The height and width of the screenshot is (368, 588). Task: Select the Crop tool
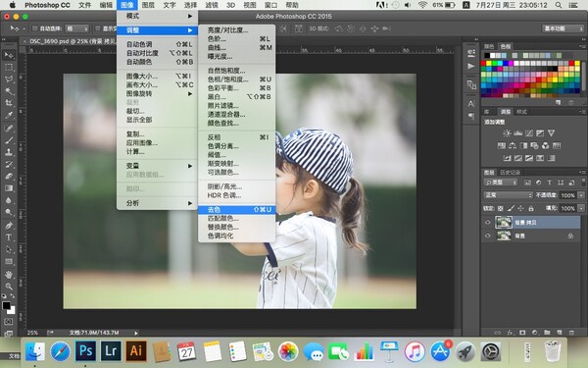(9, 103)
